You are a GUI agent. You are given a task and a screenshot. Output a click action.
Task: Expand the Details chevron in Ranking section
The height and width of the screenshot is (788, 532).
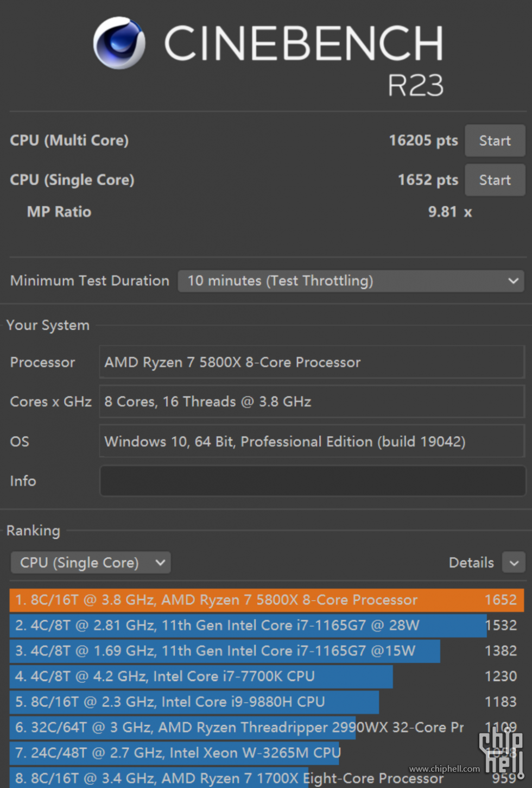[514, 563]
